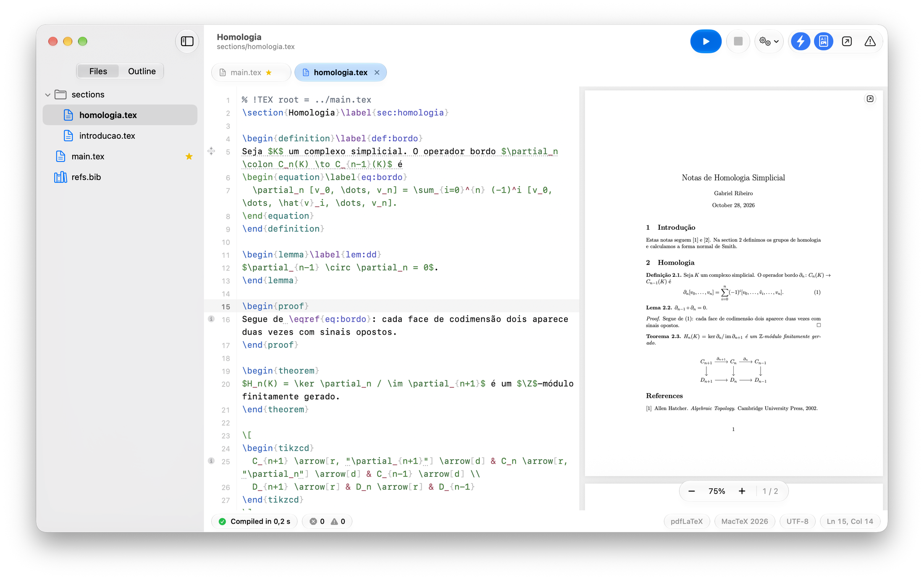924x580 pixels.
Task: Click the 1 / 2 page indicator
Action: point(770,491)
